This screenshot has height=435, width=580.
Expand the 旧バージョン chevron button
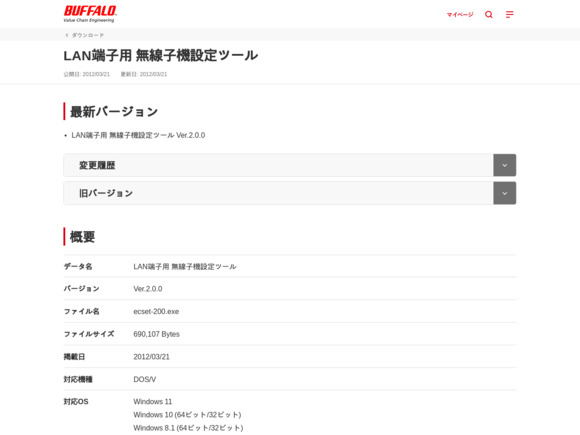tap(505, 193)
